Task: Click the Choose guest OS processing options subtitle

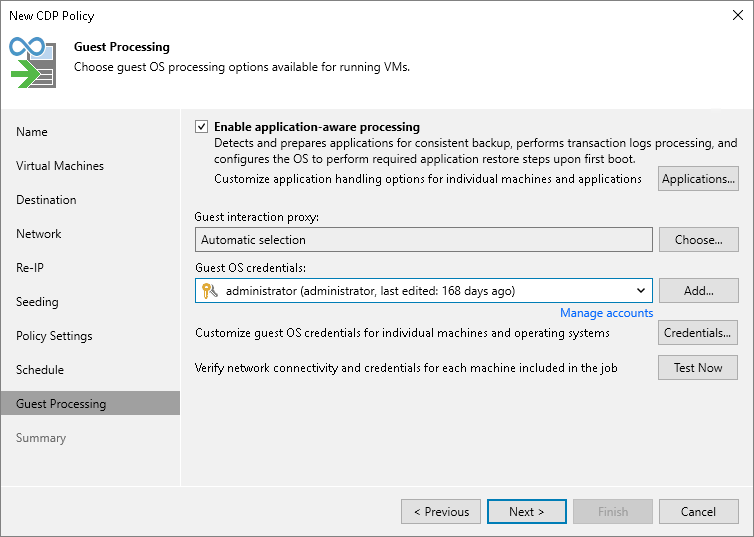Action: coord(242,67)
